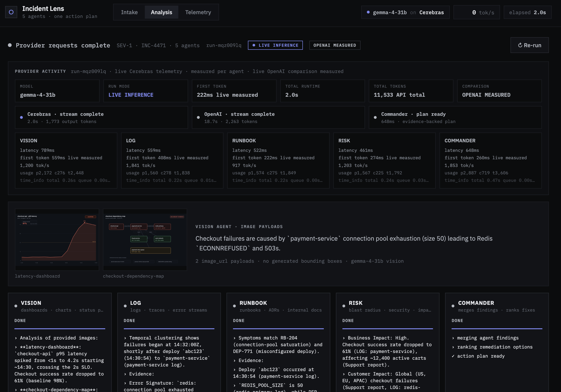This screenshot has width=561, height=392.
Task: Click the OpenAI stream complete status dot
Action: pos(198,117)
